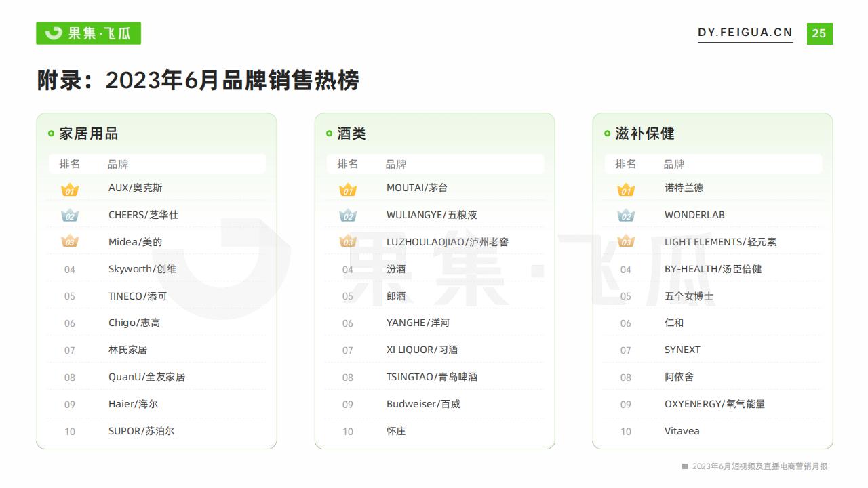The height and width of the screenshot is (488, 868).
Task: Click the silver crown beside CHEERS/芝华仕
Action: (70, 216)
